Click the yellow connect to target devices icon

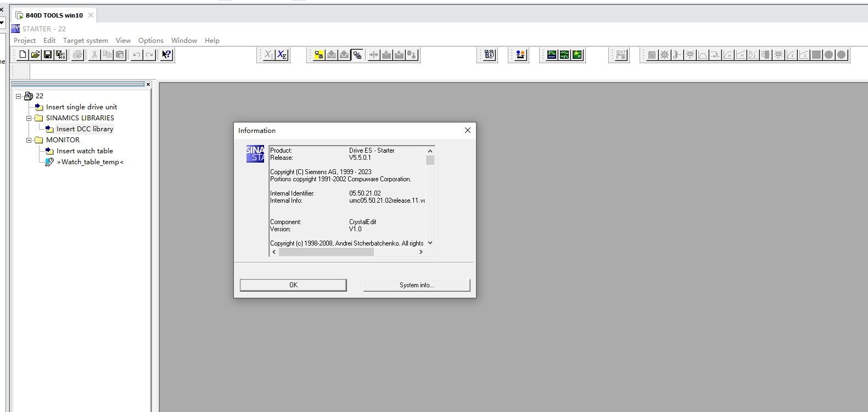tap(319, 54)
